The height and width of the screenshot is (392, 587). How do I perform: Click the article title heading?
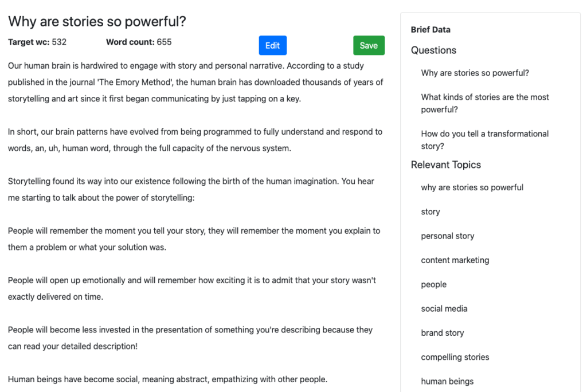coord(97,21)
